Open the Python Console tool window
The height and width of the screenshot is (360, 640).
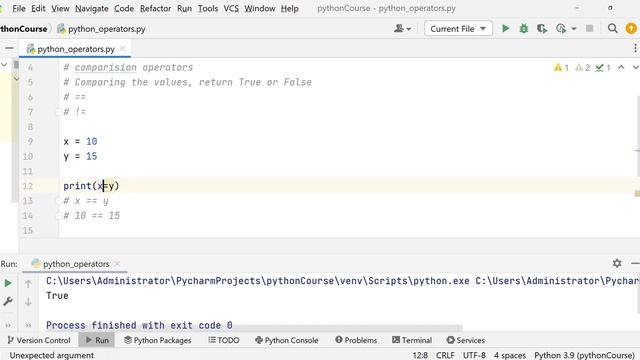(287, 340)
